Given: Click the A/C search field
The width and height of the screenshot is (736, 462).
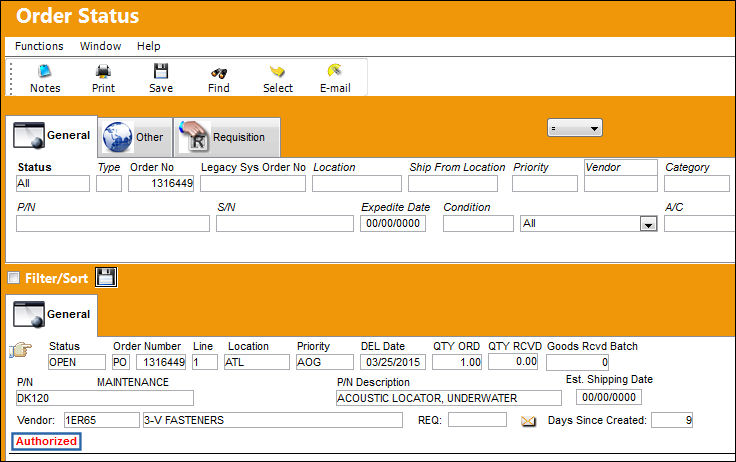Looking at the screenshot, I should click(x=699, y=223).
